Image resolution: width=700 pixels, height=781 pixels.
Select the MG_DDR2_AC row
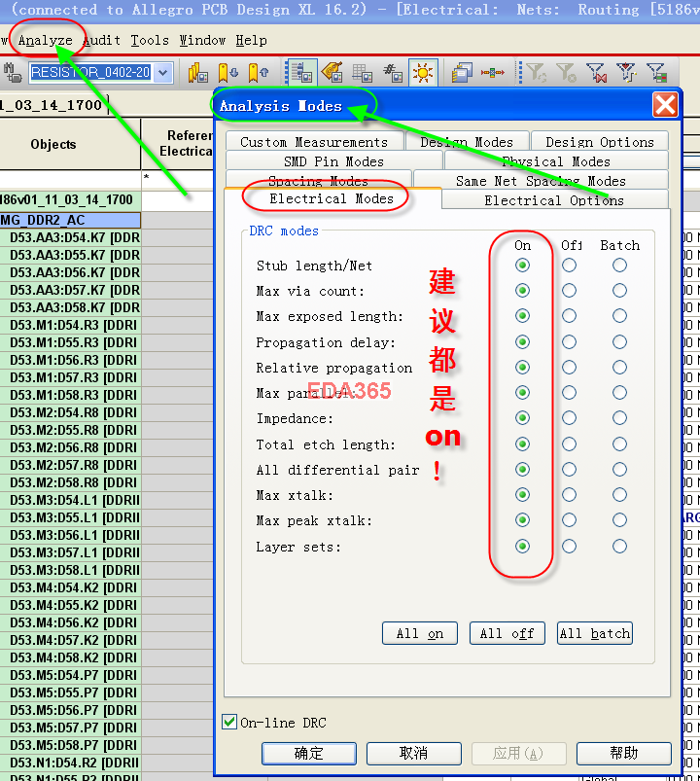[x=70, y=220]
